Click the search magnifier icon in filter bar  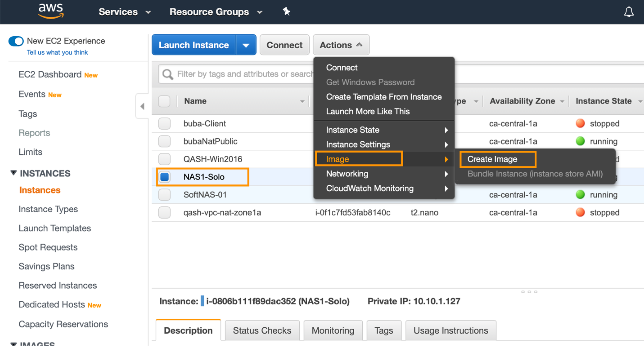[x=168, y=74]
